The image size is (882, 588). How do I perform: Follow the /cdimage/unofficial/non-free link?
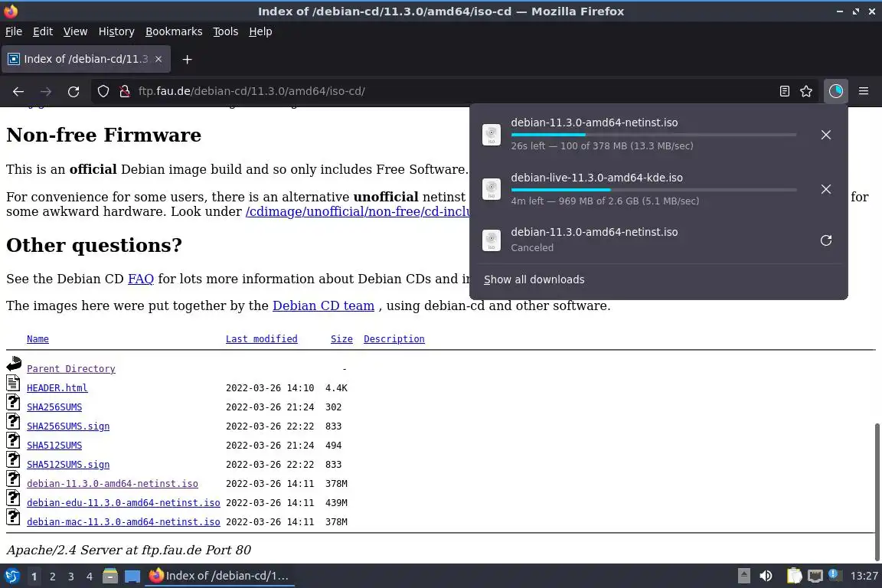click(358, 211)
